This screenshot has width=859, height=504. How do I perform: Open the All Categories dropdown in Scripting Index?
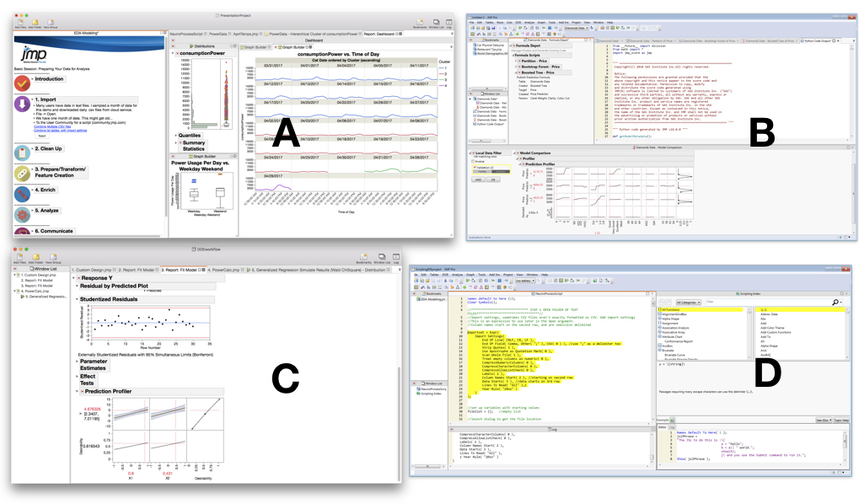point(688,301)
